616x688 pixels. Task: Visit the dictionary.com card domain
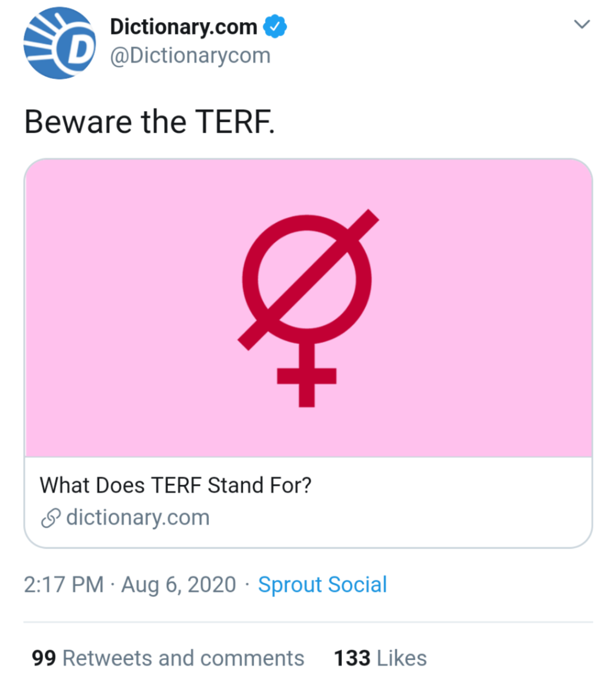[138, 518]
